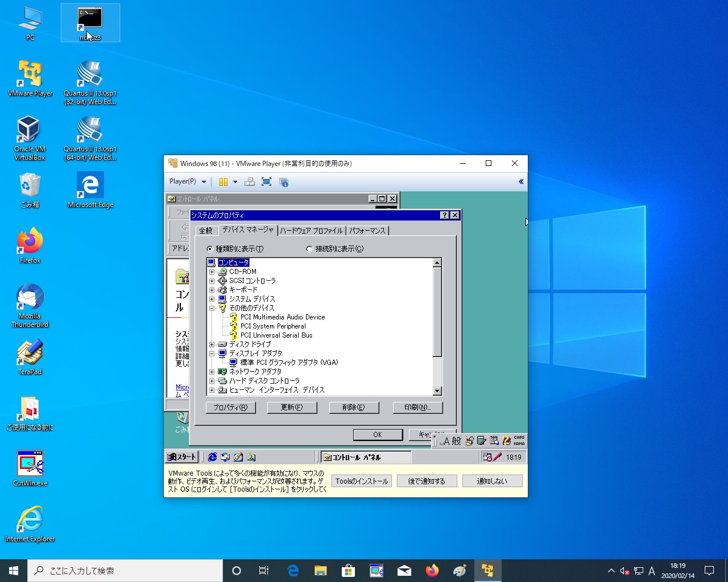Click the Windows 10 Start button

[x=14, y=571]
